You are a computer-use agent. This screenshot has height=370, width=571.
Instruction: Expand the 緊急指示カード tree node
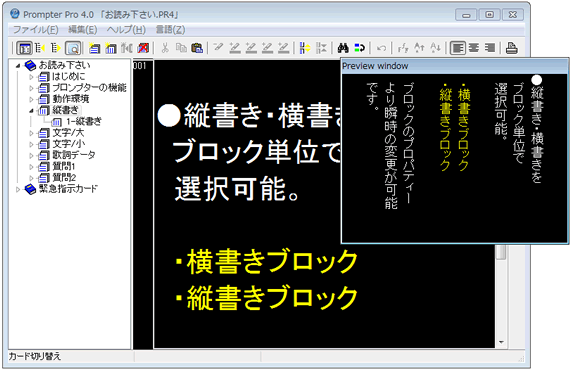[x=18, y=189]
